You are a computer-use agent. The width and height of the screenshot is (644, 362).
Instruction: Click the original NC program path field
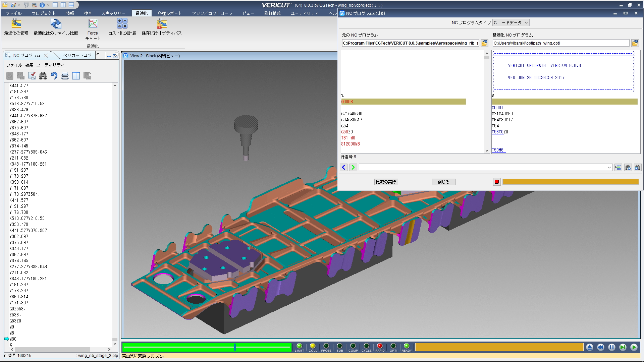tap(410, 43)
